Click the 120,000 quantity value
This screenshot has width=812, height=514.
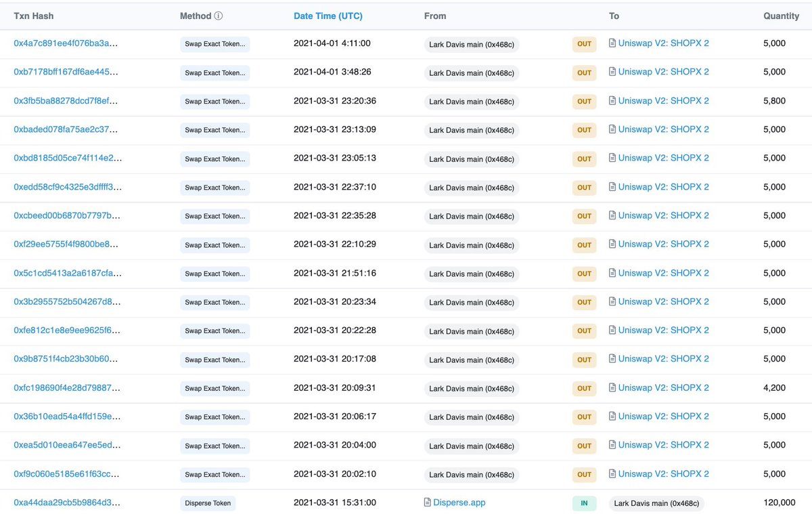coord(780,502)
